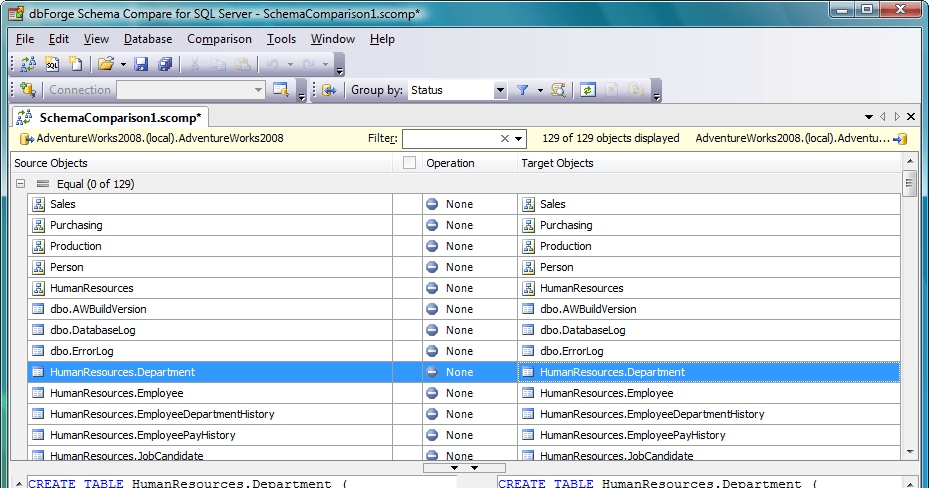Select source row HumanResources.EmployeePayHistory

(210, 435)
